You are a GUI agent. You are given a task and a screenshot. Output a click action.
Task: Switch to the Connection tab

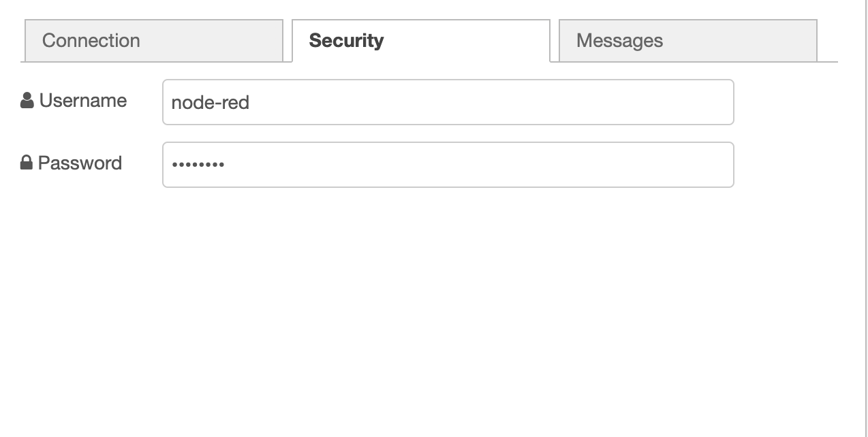coord(153,40)
